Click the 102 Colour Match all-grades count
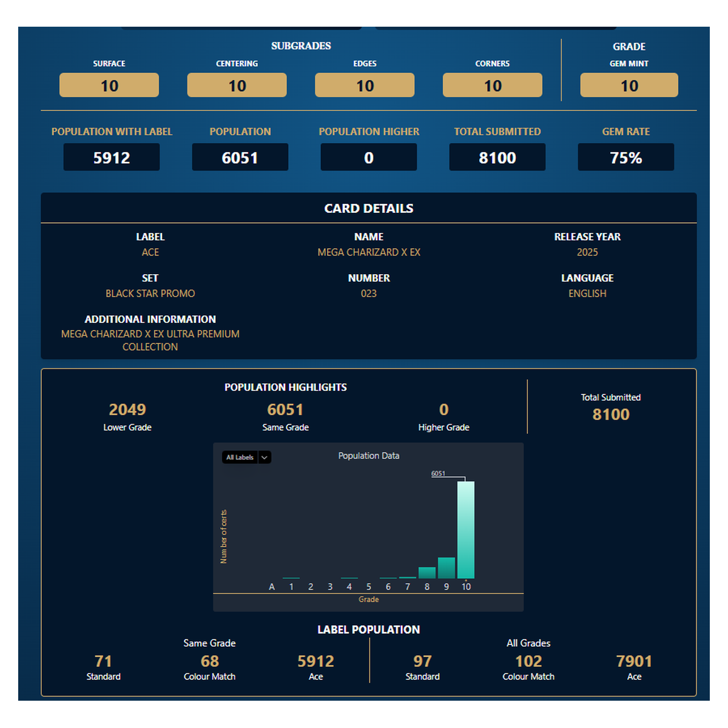The width and height of the screenshot is (728, 728). (528, 661)
